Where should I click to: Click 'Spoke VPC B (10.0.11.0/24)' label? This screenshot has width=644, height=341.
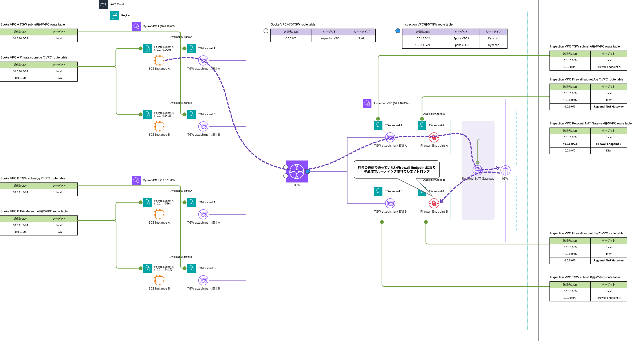[x=160, y=180]
